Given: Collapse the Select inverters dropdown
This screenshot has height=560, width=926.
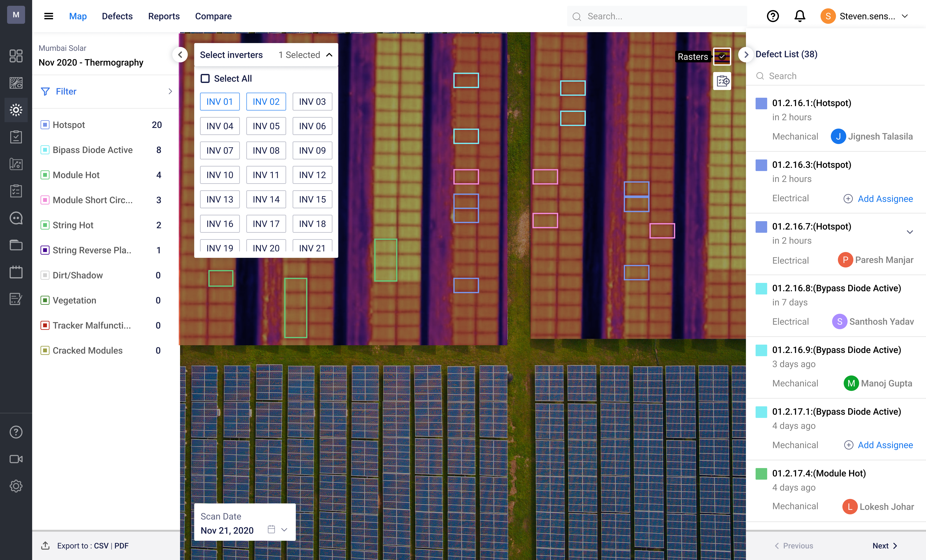Looking at the screenshot, I should point(329,55).
